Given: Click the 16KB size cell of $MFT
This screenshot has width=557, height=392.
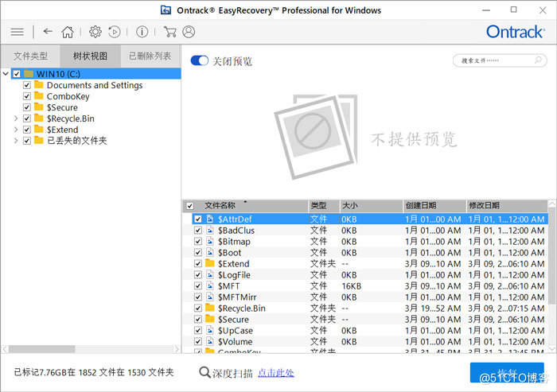Looking at the screenshot, I should tap(352, 285).
